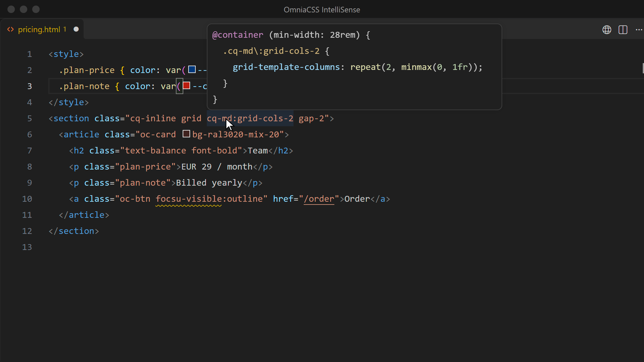The height and width of the screenshot is (362, 644).
Task: Click the Order link text on line 10
Action: [x=357, y=199]
